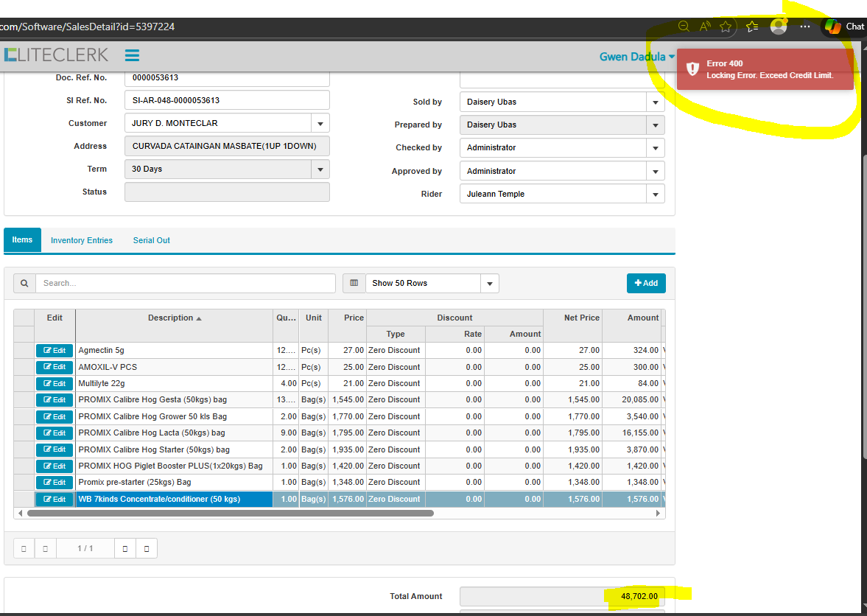Screen dimensions: 867x616
Task: Switch to the Inventory Entries tab
Action: point(82,240)
